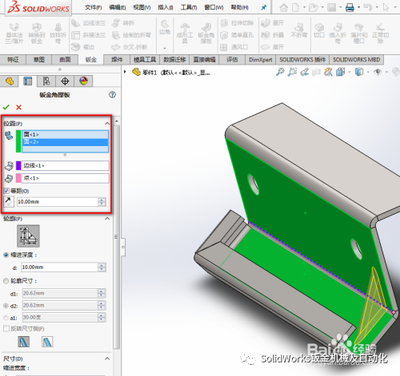Open the View menu

[x=142, y=7]
